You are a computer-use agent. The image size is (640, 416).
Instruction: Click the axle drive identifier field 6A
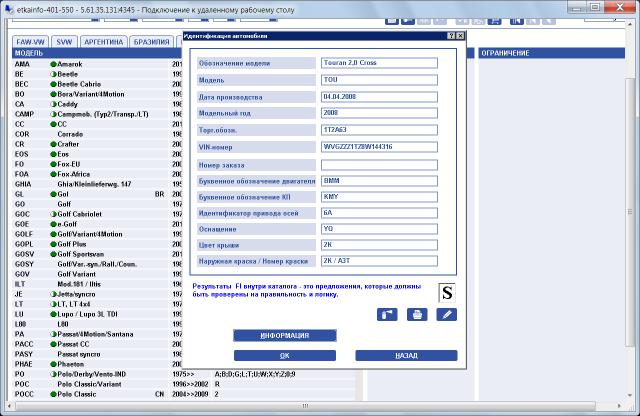coord(379,213)
